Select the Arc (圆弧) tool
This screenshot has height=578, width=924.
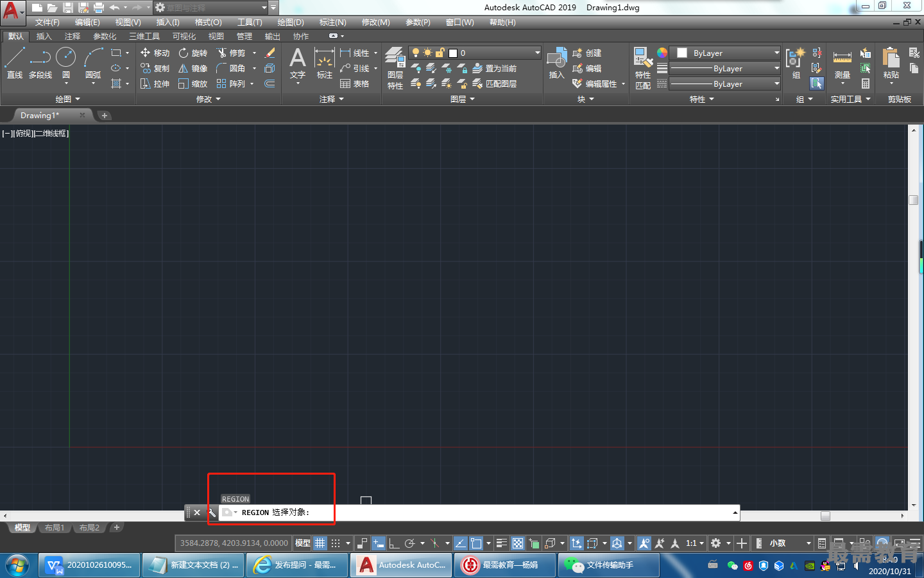(94, 62)
